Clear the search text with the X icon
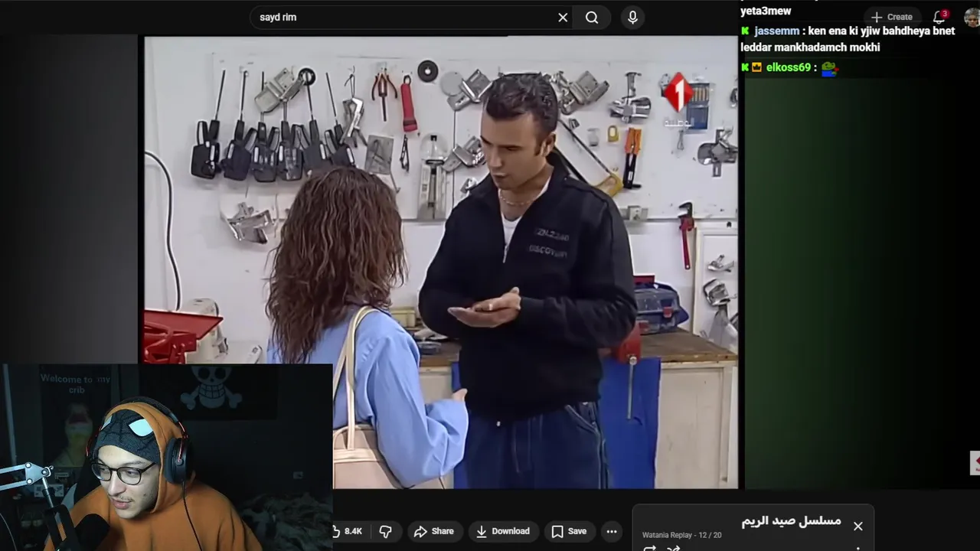This screenshot has height=551, width=980. (x=563, y=17)
